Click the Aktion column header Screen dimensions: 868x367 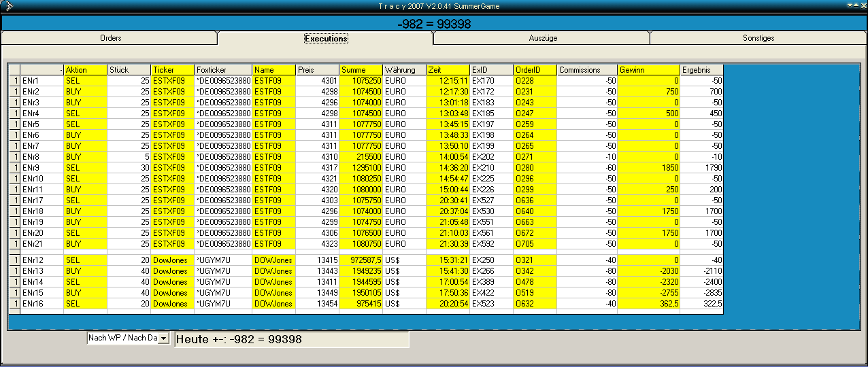(85, 70)
